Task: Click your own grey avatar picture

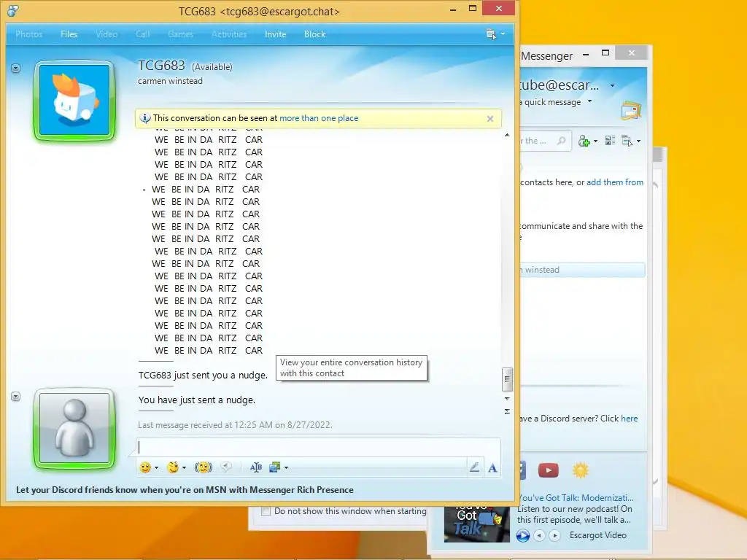Action: click(74, 428)
